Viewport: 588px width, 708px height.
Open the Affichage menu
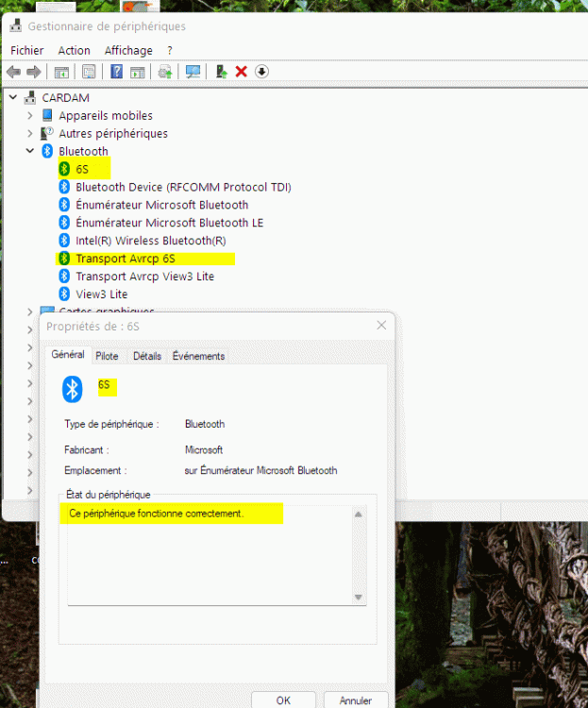pyautogui.click(x=128, y=50)
